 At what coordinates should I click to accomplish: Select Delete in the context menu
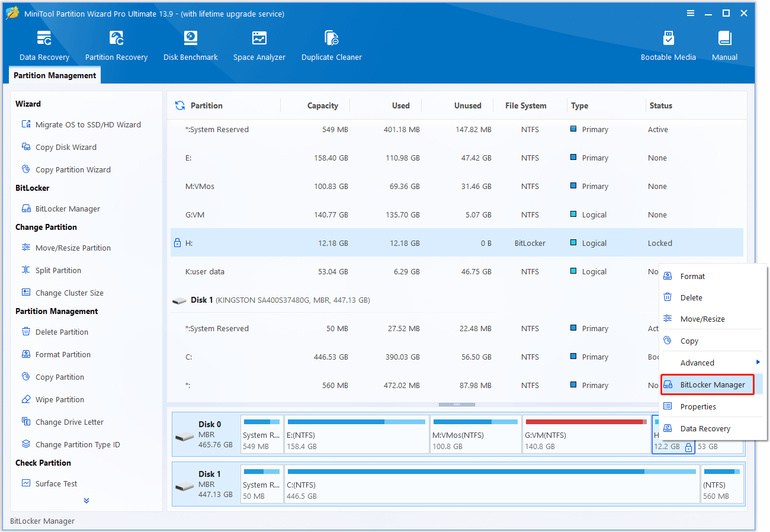[x=711, y=297]
